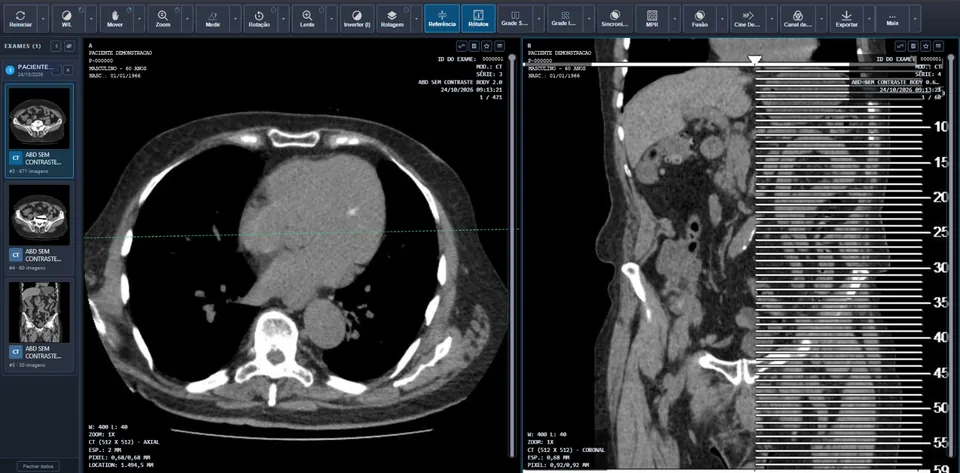The image size is (960, 473).
Task: Expand the Fusão dropdown arrow
Action: [722, 18]
